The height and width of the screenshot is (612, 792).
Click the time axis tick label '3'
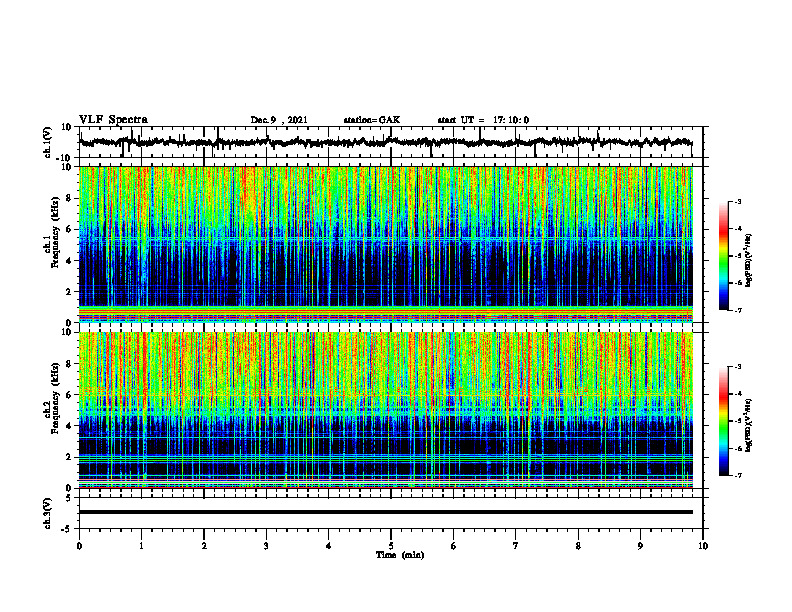(x=266, y=546)
